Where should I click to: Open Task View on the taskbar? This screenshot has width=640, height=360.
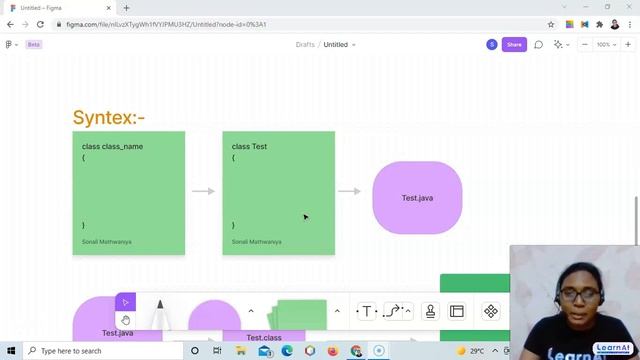[x=217, y=351]
